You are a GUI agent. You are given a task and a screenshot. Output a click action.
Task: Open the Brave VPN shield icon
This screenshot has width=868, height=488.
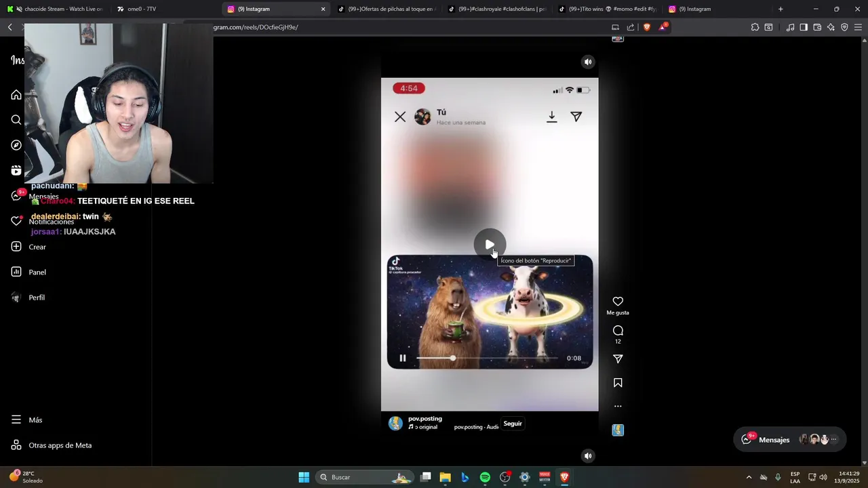[x=844, y=27]
